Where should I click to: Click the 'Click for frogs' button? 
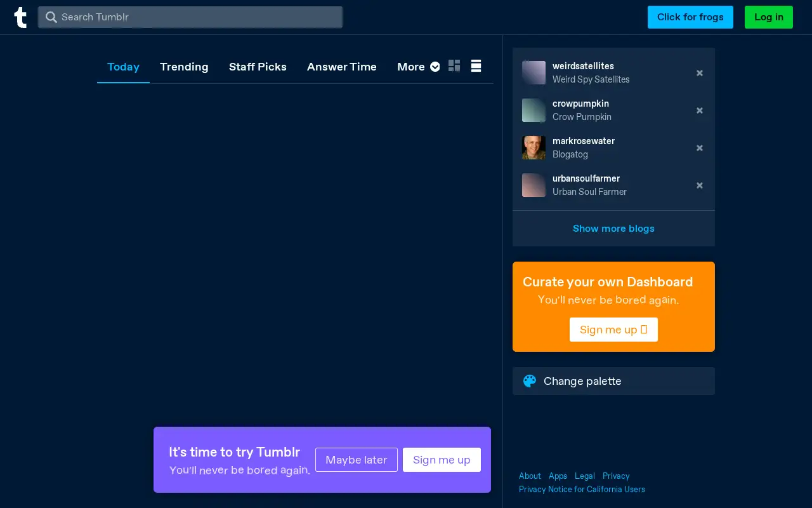coord(690,17)
